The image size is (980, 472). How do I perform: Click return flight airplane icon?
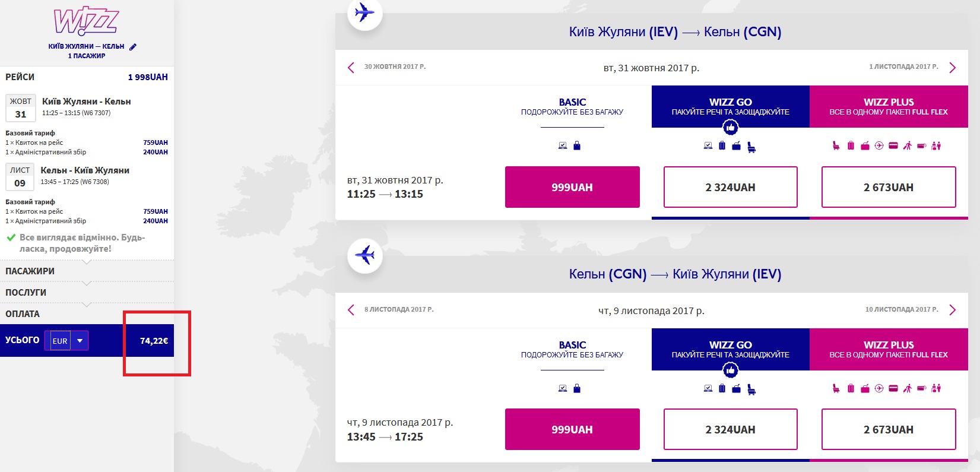click(364, 255)
